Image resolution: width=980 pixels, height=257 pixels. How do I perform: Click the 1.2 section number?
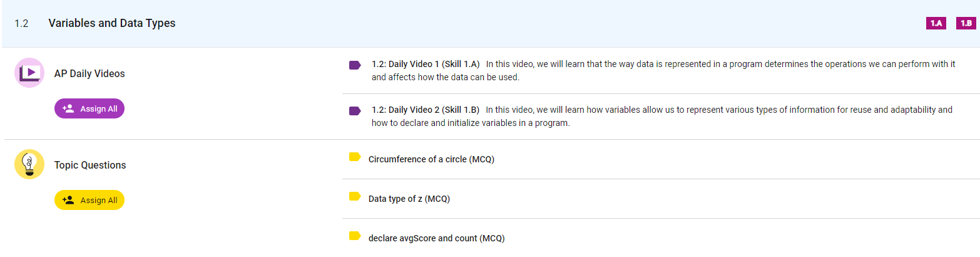tap(21, 24)
